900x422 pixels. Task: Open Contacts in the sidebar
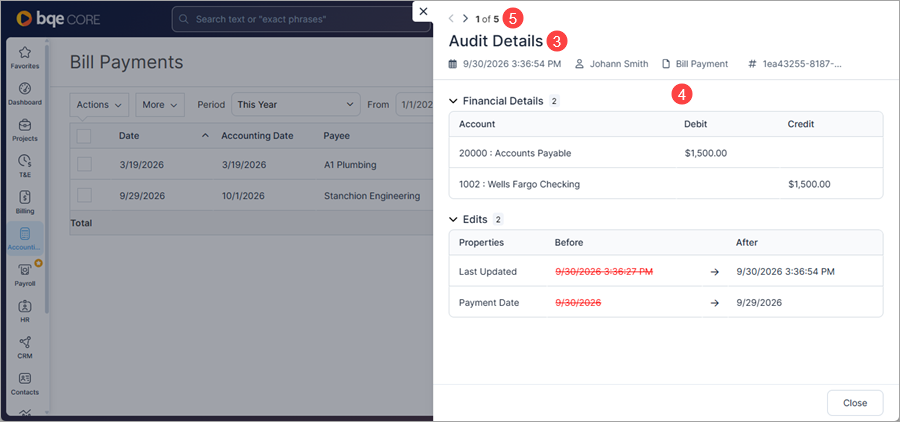(x=25, y=384)
